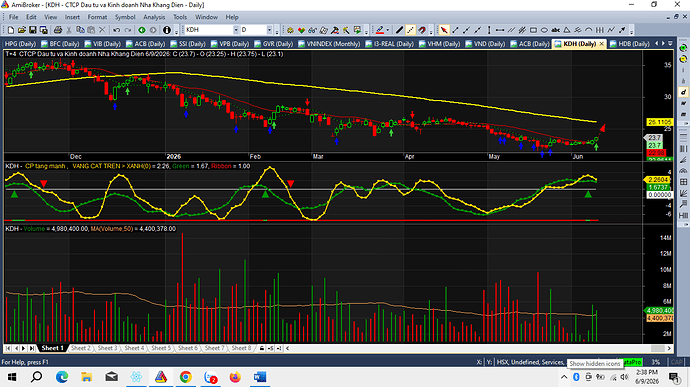Switch to the HDB (Daily) tab
The width and height of the screenshot is (690, 387).
tap(630, 44)
